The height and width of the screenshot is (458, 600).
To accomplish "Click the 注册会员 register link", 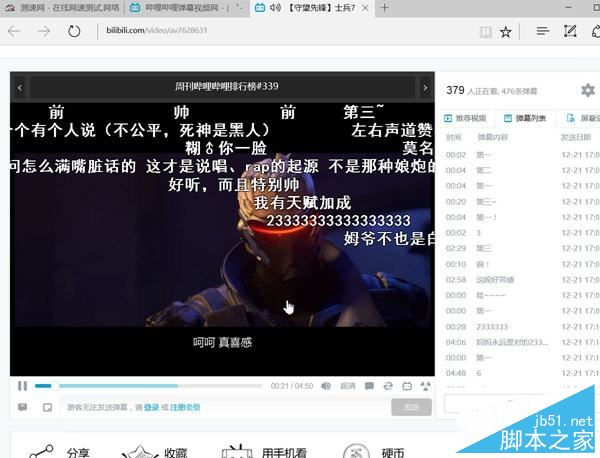I will (x=185, y=407).
